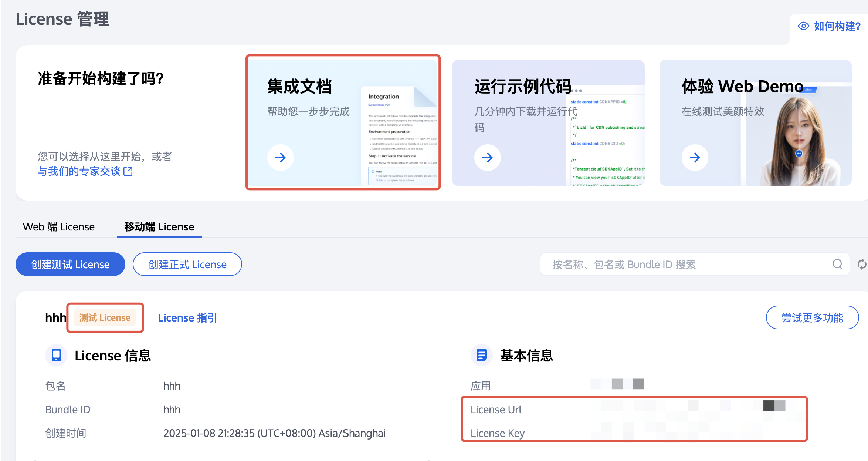Focus the Bundle ID search field
Viewport: 868px width, 461px height.
pos(684,264)
